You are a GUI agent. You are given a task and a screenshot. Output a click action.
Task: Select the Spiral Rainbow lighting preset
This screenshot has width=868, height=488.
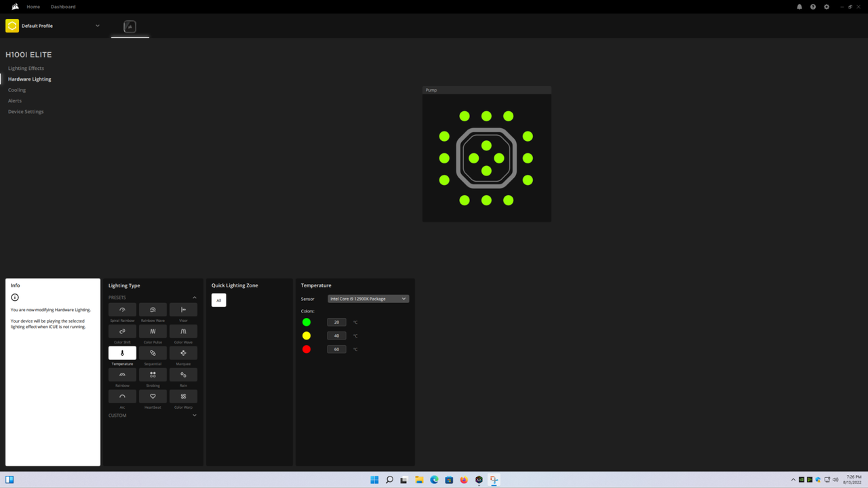[122, 310]
